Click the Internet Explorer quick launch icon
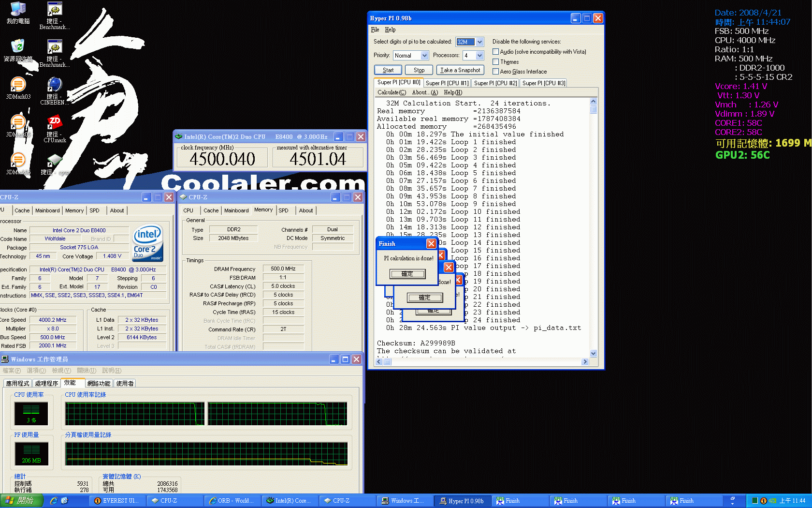This screenshot has height=508, width=812. pyautogui.click(x=54, y=501)
